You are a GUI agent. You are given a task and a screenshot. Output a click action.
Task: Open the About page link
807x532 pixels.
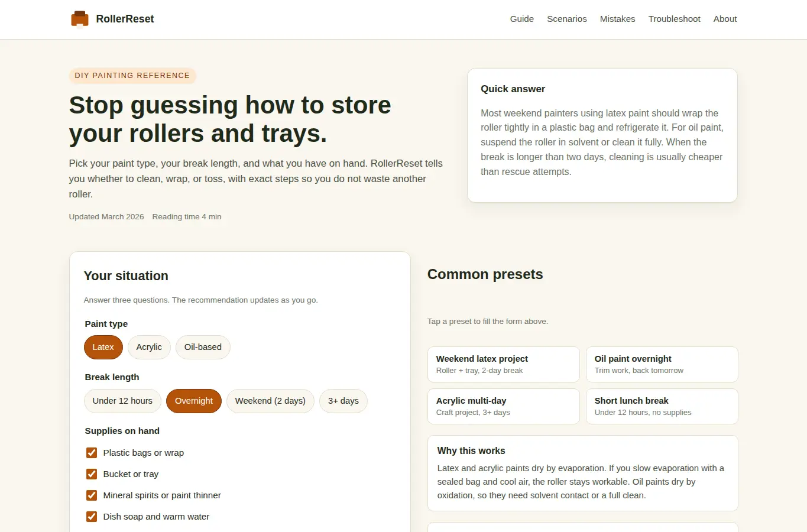coord(725,19)
